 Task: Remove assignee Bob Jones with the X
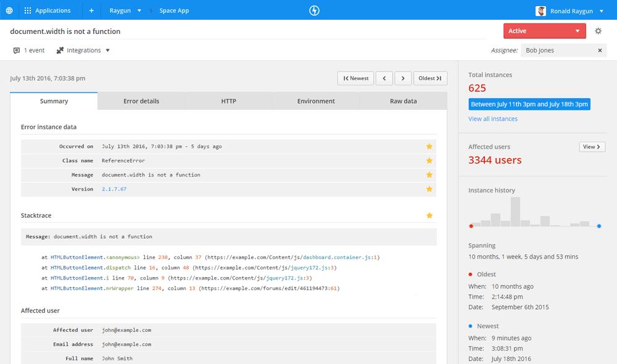click(x=600, y=51)
